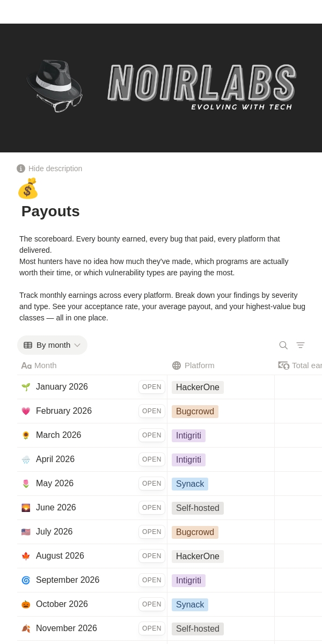Viewport: 322px width, 644px height.
Task: Hide the page description
Action: pyautogui.click(x=55, y=169)
